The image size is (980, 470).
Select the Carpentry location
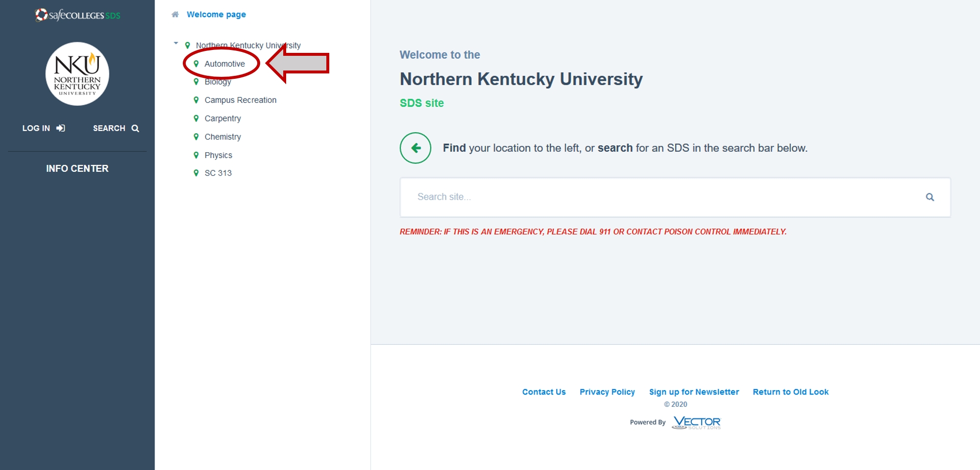click(x=222, y=118)
